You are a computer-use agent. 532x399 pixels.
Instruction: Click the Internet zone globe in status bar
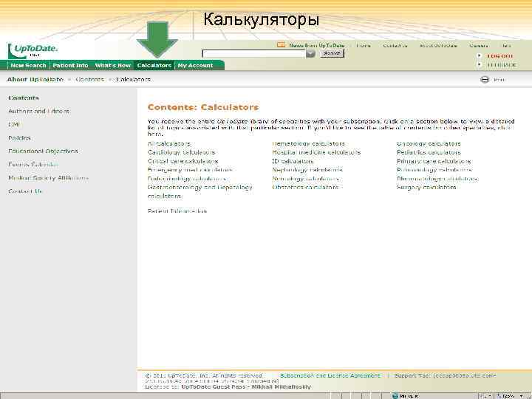pos(395,396)
